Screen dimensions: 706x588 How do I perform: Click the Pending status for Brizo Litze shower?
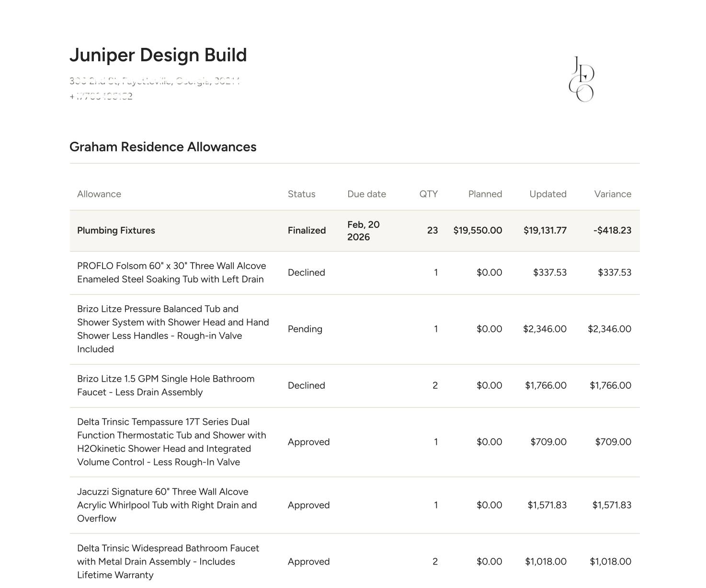(305, 329)
